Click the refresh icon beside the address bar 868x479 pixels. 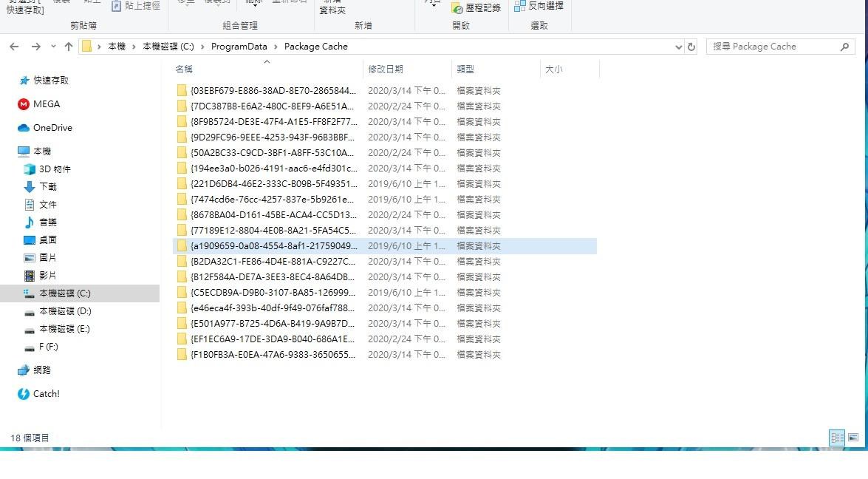[x=692, y=46]
